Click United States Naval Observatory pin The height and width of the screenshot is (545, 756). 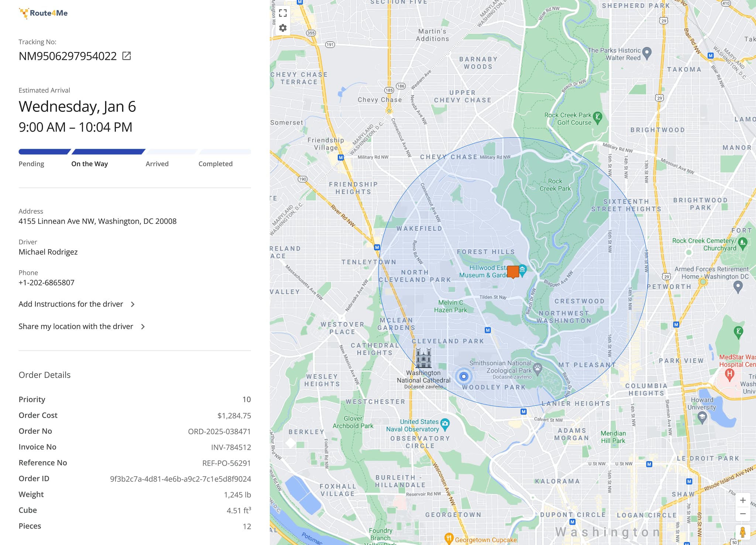pos(445,424)
